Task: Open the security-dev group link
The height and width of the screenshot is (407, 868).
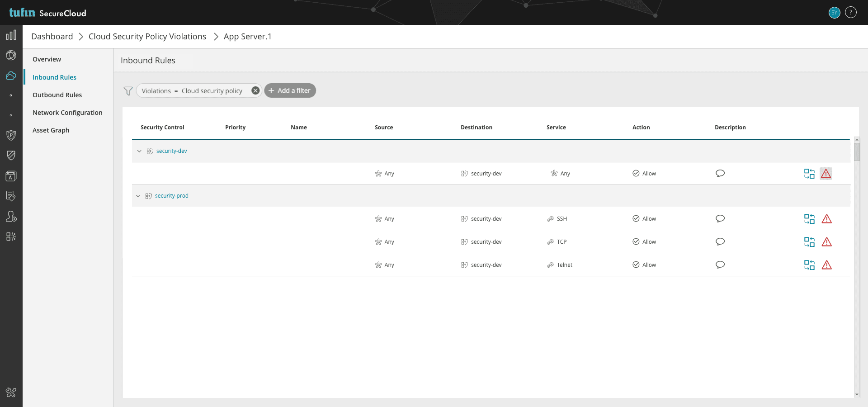Action: (171, 151)
